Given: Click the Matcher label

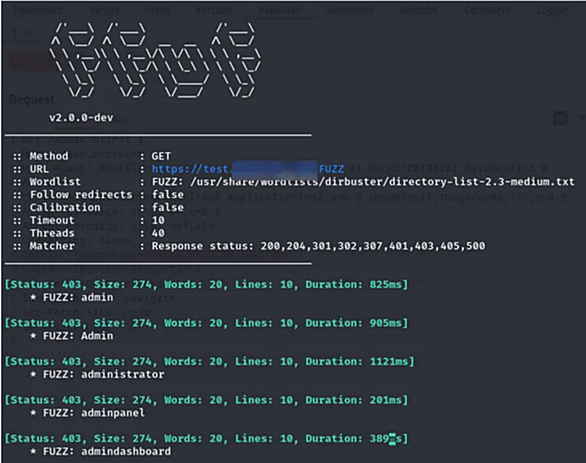Looking at the screenshot, I should pos(52,246).
